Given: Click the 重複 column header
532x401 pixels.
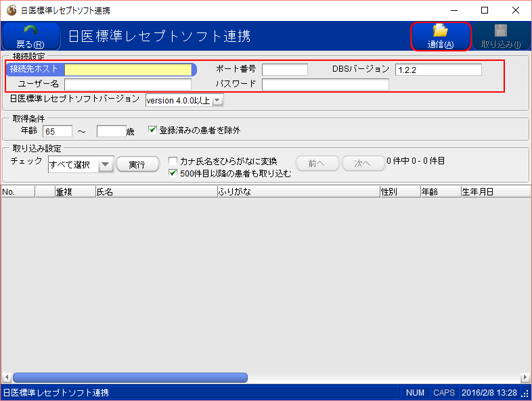Looking at the screenshot, I should click(x=75, y=192).
